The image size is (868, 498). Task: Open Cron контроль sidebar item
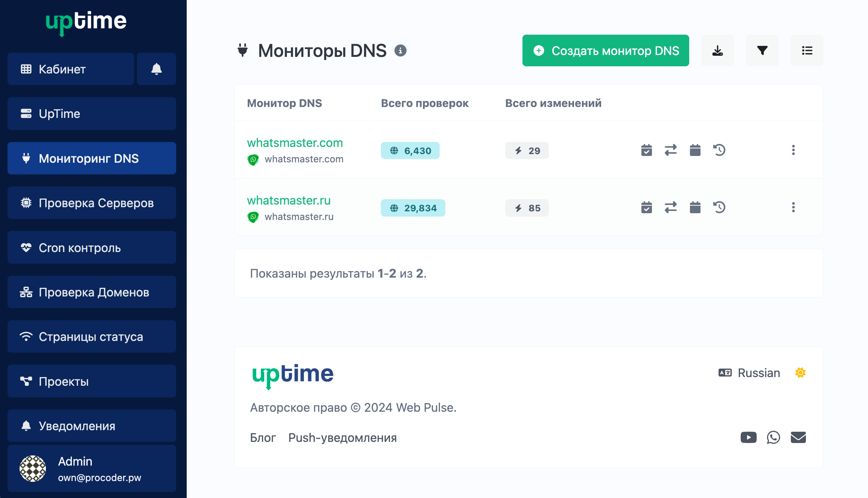pyautogui.click(x=91, y=247)
